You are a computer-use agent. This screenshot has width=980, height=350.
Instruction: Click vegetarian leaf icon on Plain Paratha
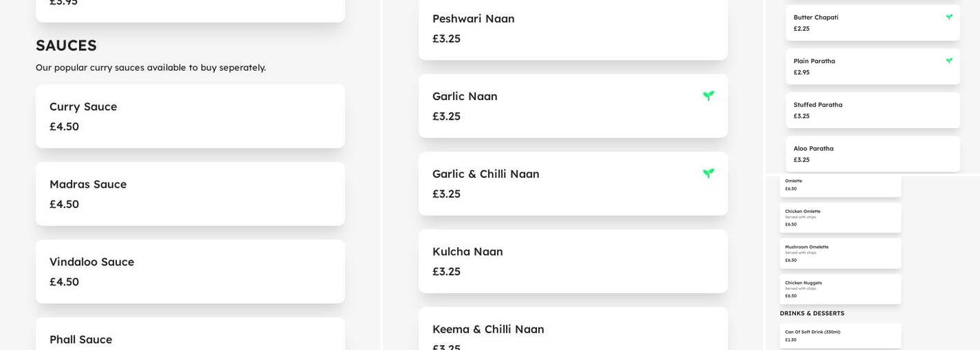click(949, 61)
